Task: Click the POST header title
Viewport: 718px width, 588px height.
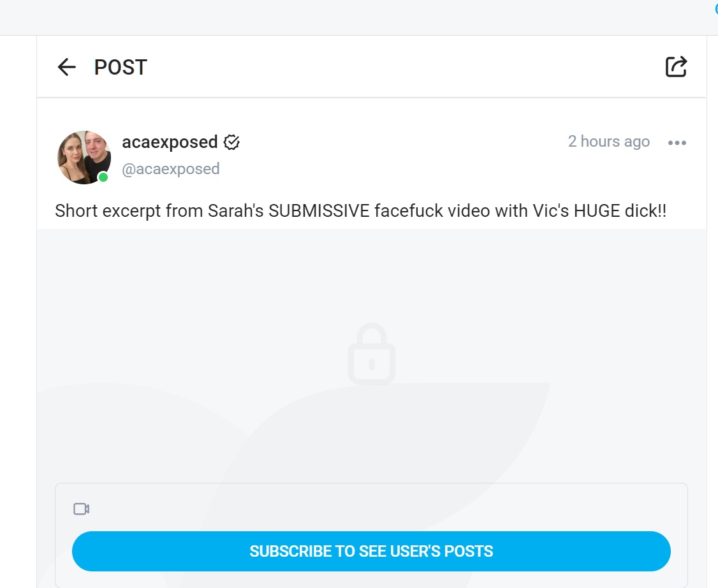Action: click(121, 68)
